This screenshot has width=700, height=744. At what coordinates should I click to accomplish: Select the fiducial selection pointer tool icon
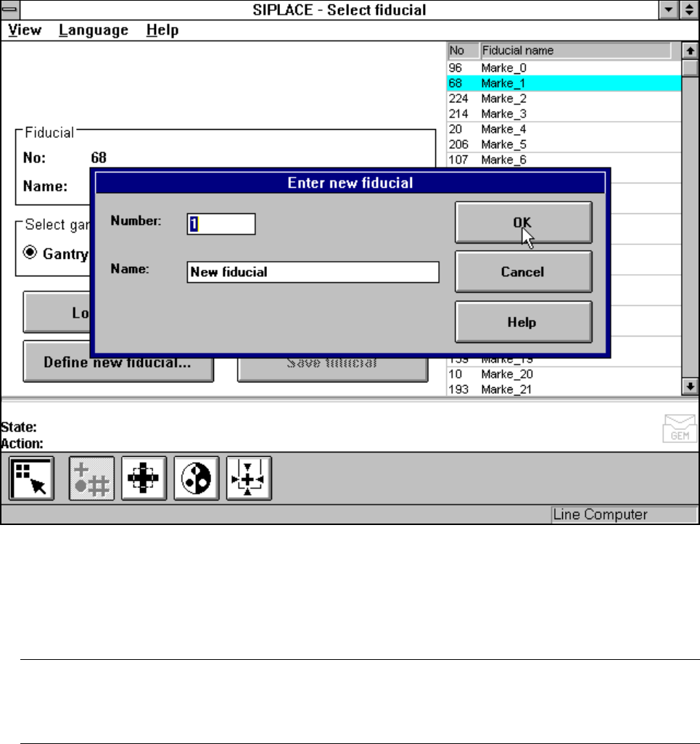tap(31, 479)
